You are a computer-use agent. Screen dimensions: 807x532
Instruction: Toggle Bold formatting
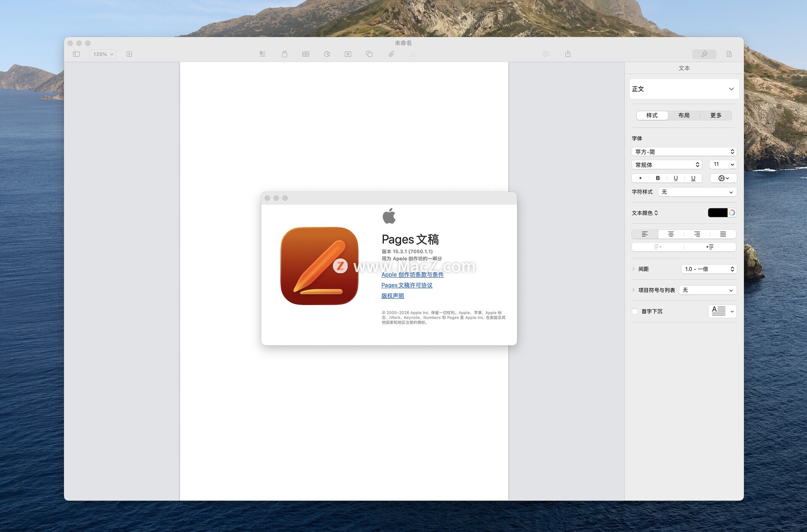tap(658, 178)
